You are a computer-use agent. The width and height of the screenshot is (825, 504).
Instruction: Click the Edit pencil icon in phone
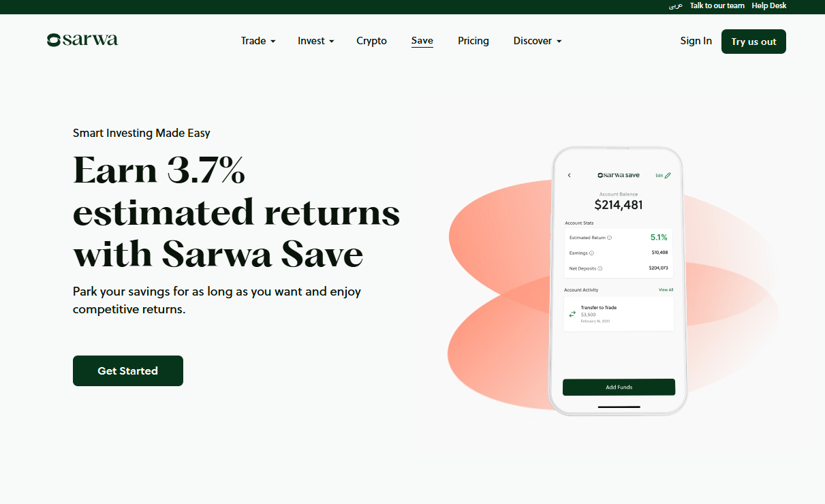(x=668, y=176)
